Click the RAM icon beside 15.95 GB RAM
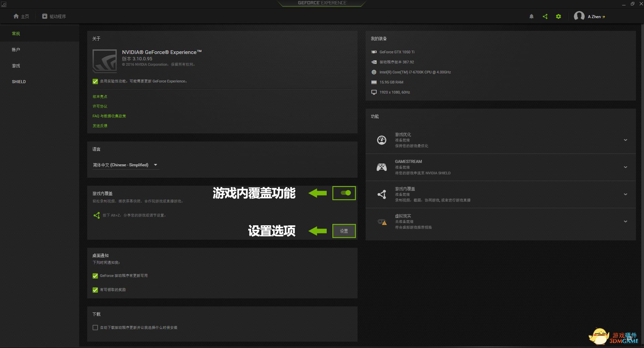The width and height of the screenshot is (644, 348). [374, 82]
